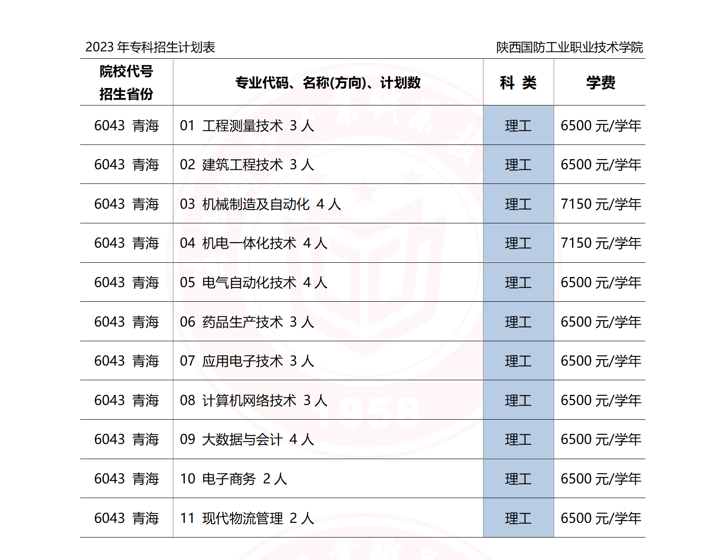The width and height of the screenshot is (728, 560).
Task: Select the '07 应用电子技术 3 人' cell
Action: (x=247, y=361)
